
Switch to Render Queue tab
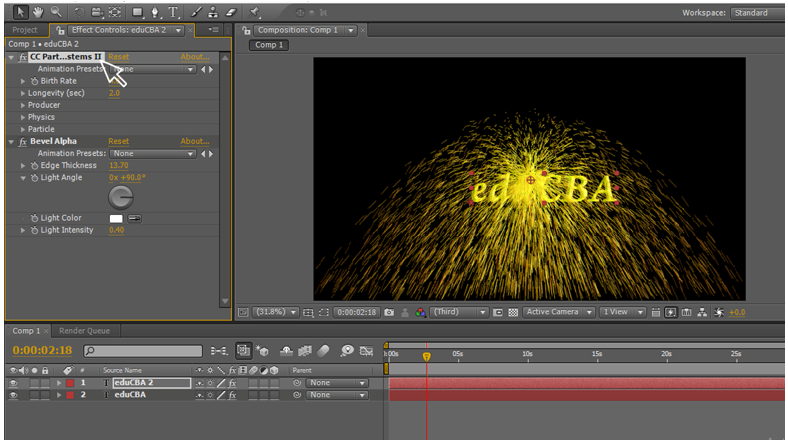[84, 331]
